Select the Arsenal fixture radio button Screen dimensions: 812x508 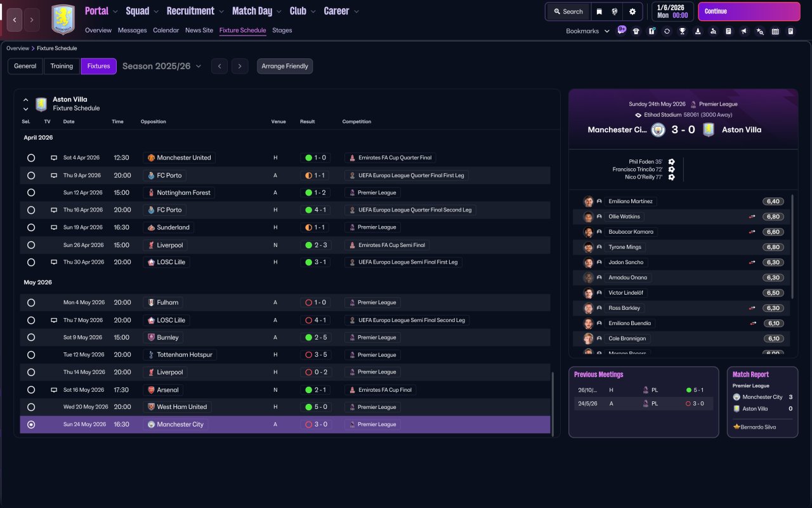31,390
